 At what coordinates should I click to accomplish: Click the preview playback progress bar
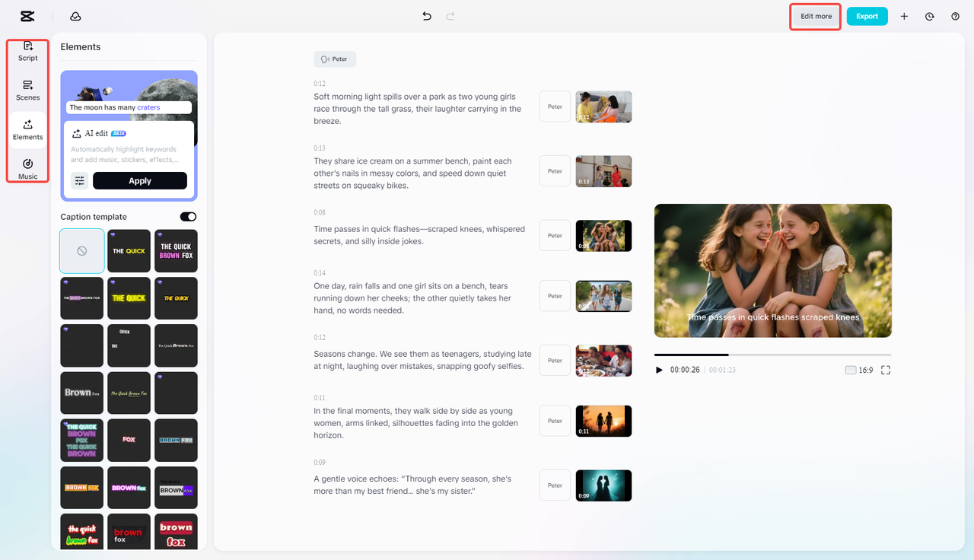(772, 354)
